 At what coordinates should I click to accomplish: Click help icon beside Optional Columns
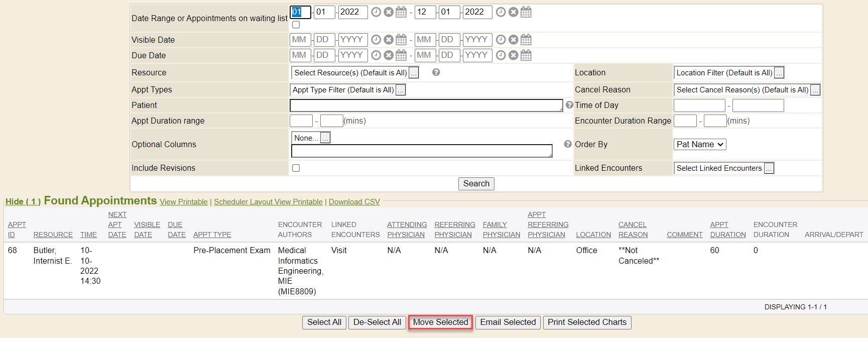[x=568, y=144]
